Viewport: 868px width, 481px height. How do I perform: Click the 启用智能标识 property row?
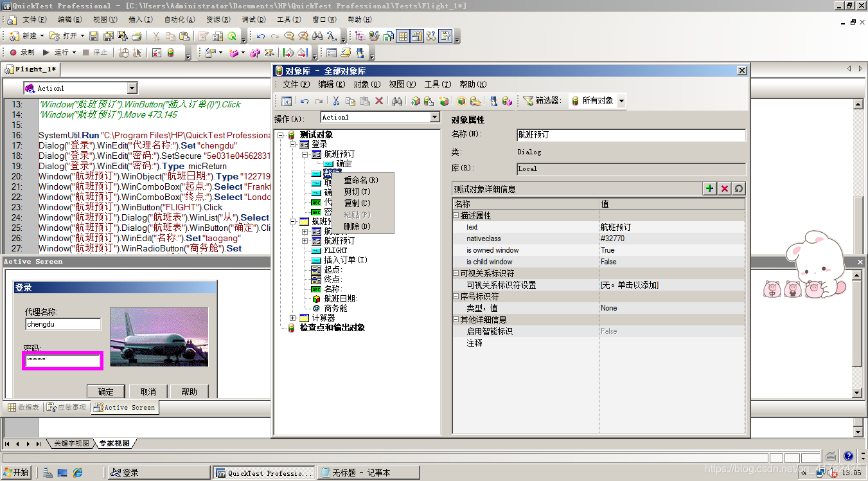(x=599, y=331)
